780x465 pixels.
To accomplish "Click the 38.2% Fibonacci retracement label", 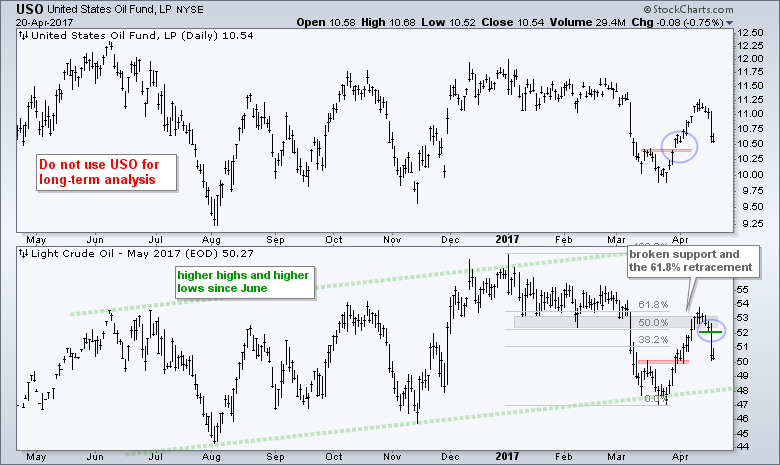I will 654,340.
